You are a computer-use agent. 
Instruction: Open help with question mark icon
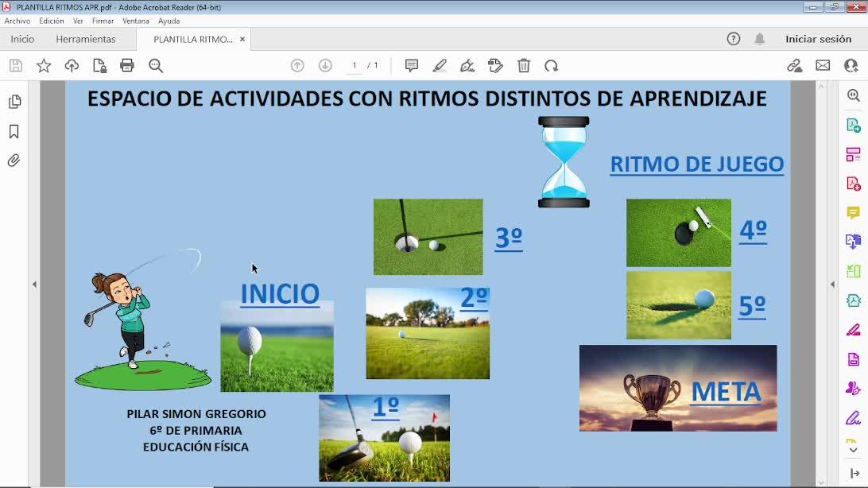[x=734, y=39]
